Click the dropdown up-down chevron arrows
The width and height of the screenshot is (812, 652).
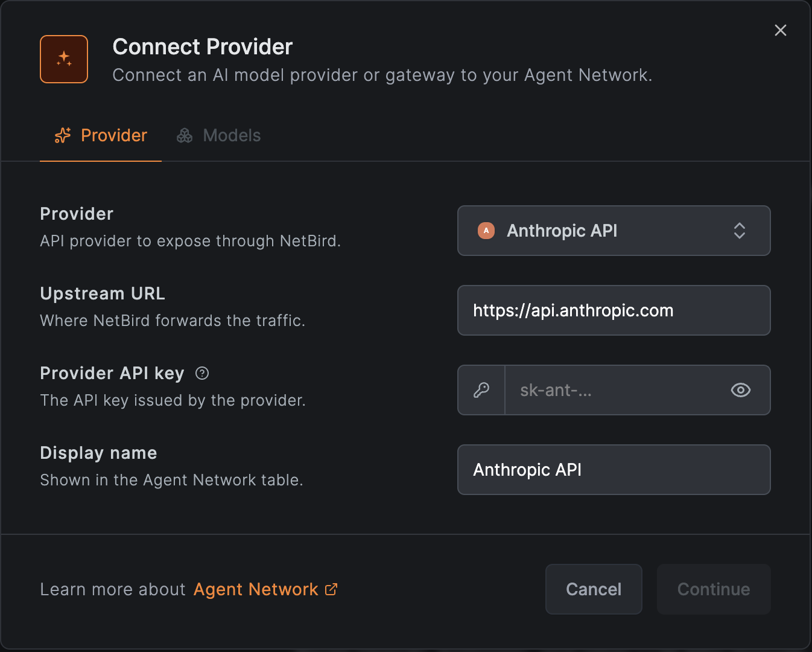(740, 231)
